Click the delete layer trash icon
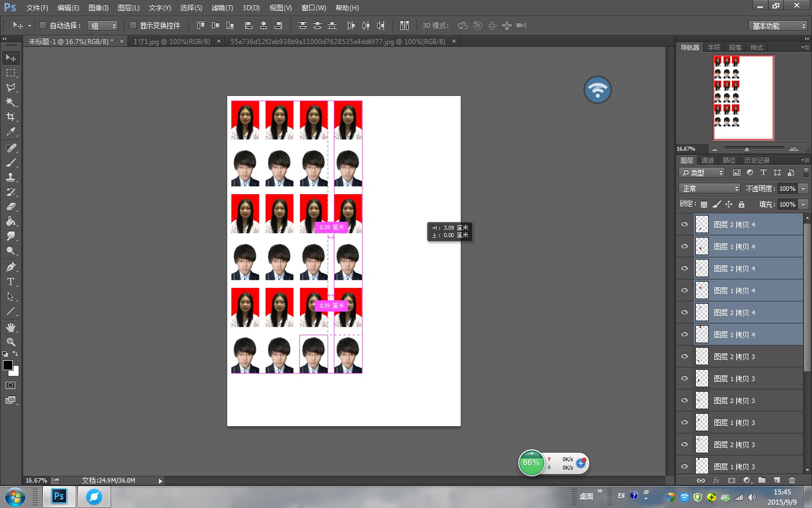 (x=792, y=480)
